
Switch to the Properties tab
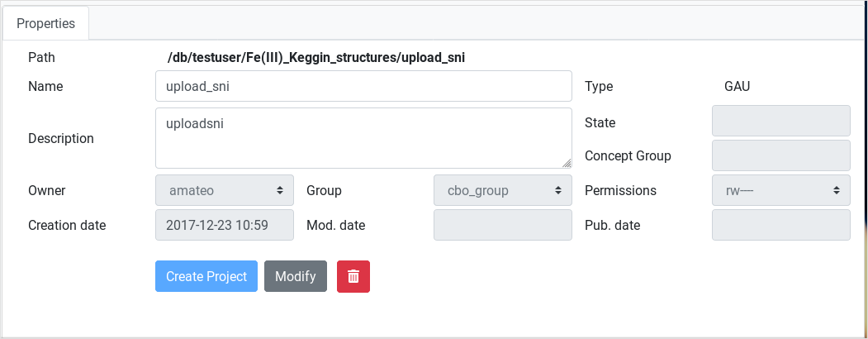(x=46, y=23)
